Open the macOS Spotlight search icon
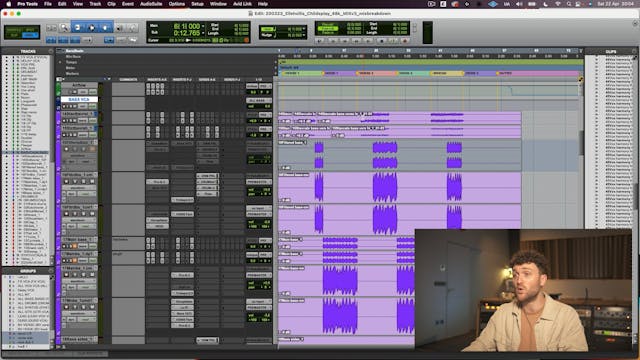The height and width of the screenshot is (360, 640). pyautogui.click(x=569, y=4)
